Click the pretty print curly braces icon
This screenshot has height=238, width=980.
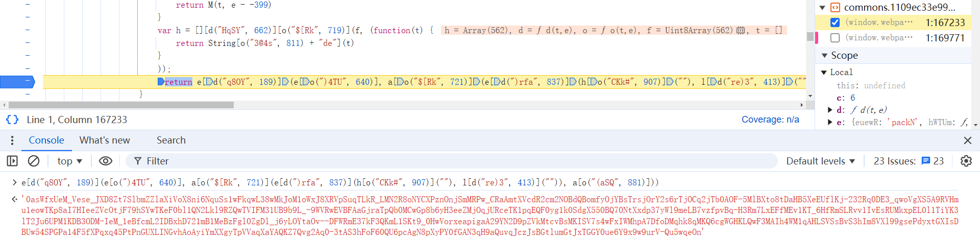[12, 120]
